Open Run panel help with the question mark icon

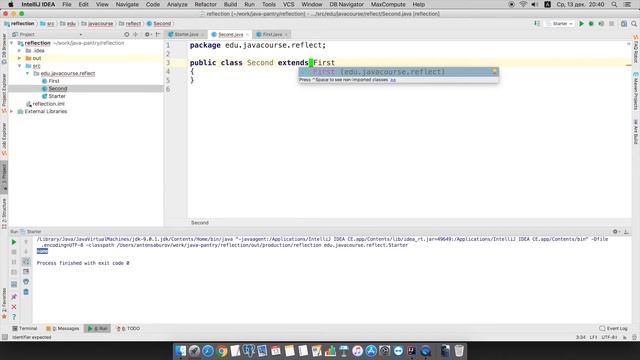(14, 316)
